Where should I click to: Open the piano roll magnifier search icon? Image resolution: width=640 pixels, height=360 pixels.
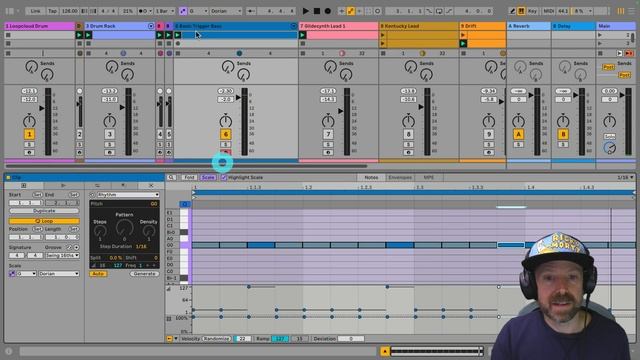click(x=171, y=178)
